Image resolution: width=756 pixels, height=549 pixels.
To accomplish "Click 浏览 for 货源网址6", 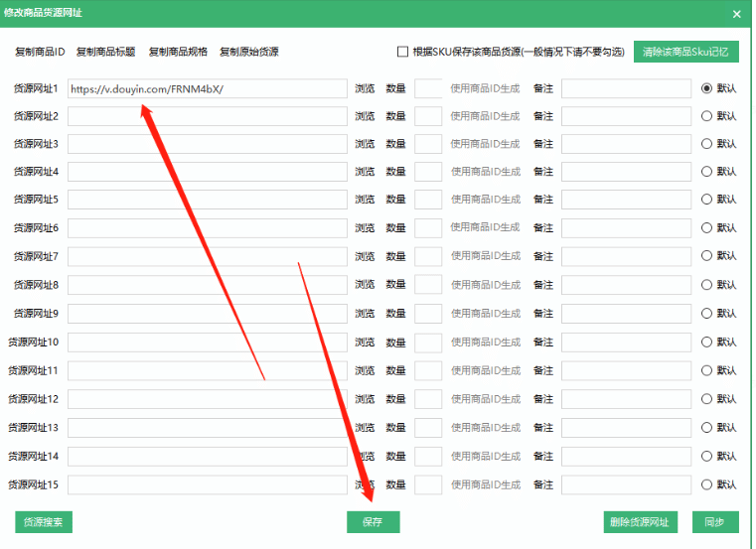I will coord(365,228).
